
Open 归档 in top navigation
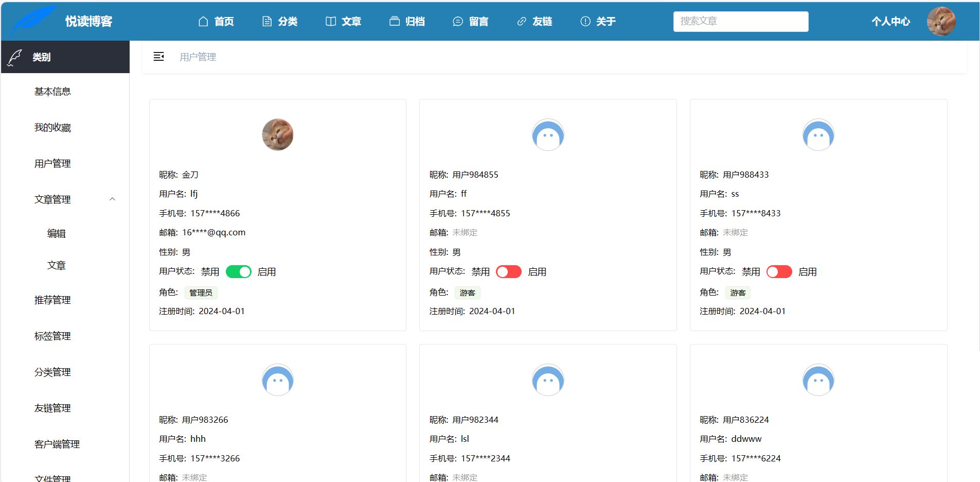pos(415,21)
